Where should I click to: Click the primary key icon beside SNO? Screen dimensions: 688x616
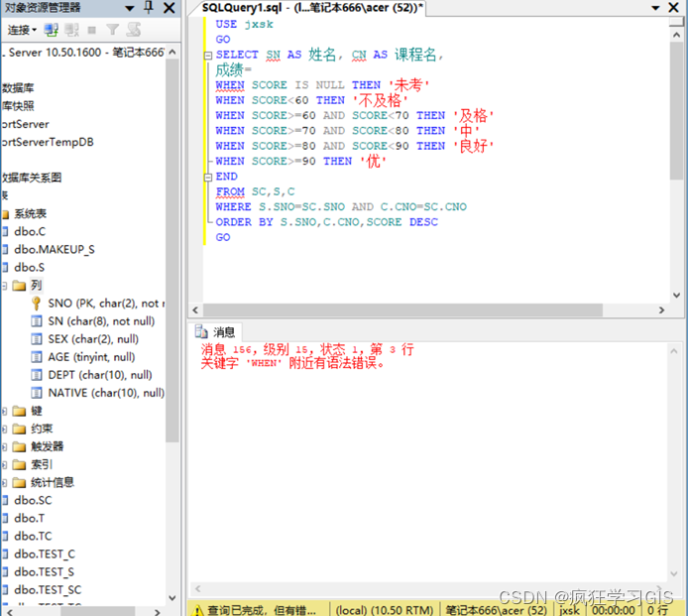37,304
